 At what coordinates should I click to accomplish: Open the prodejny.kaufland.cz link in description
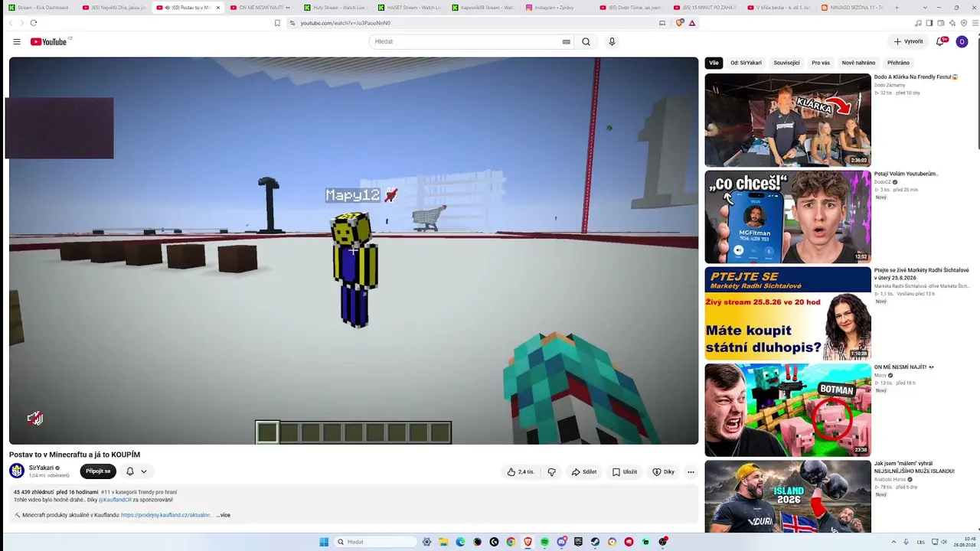coord(165,515)
